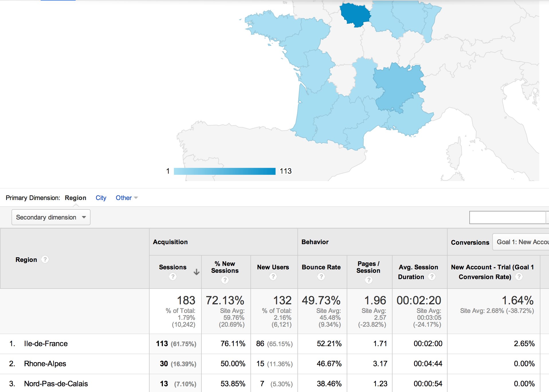The height and width of the screenshot is (392, 549).
Task: Click the % New Sessions help icon
Action: [225, 280]
